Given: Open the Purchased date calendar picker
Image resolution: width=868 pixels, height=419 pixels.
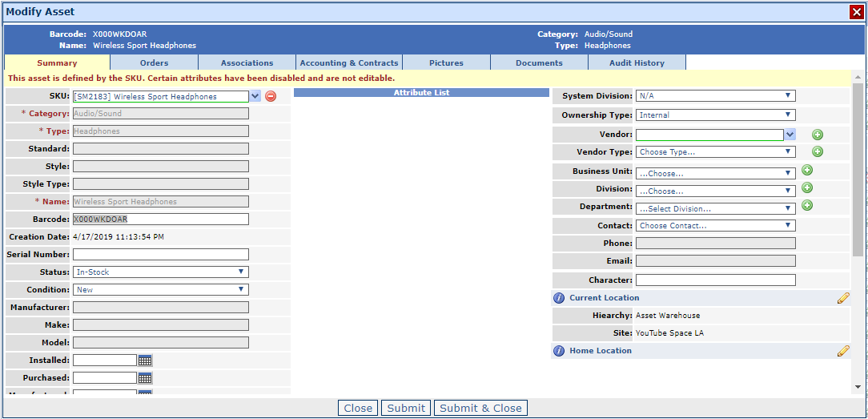Looking at the screenshot, I should point(145,378).
